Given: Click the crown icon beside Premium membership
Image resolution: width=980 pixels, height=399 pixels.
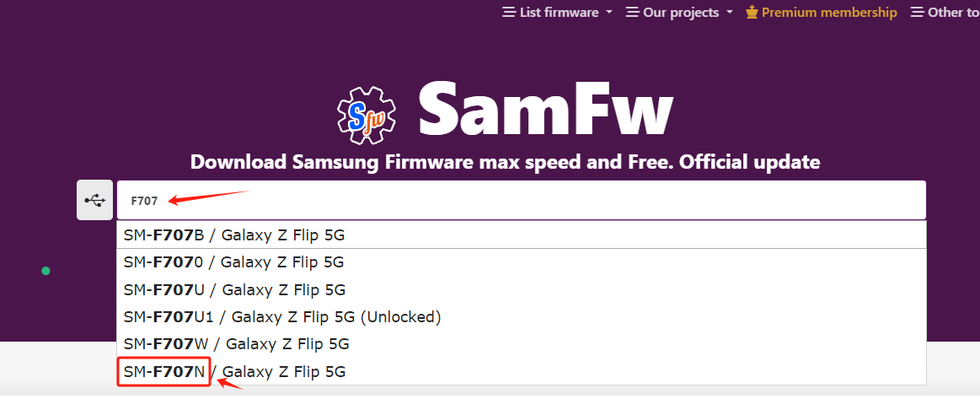Looking at the screenshot, I should [752, 13].
